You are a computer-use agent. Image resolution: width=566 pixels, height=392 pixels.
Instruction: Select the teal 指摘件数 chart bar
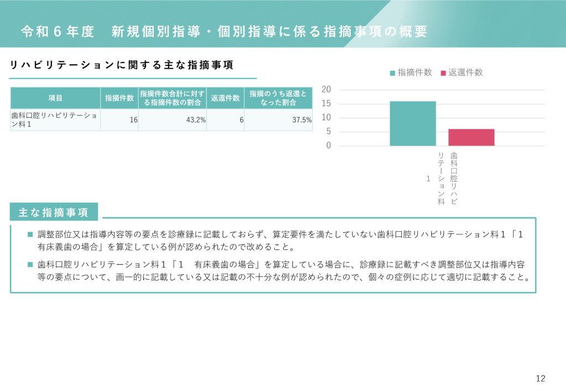(x=412, y=123)
